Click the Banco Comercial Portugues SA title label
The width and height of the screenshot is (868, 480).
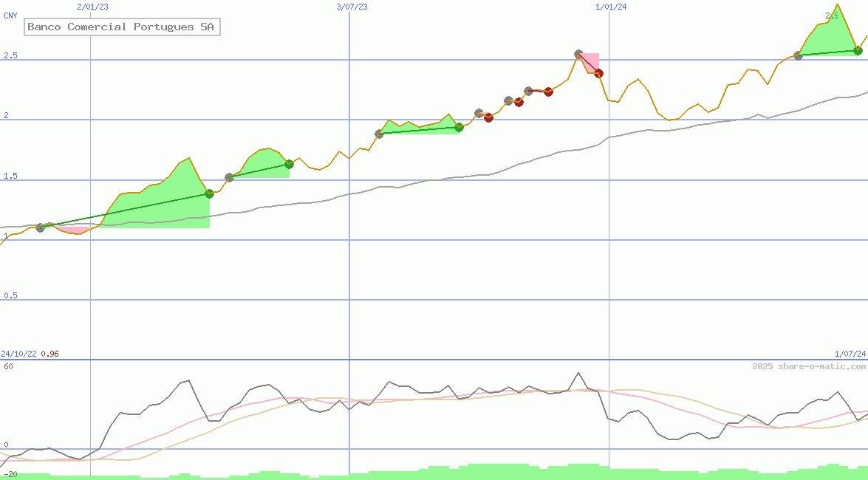tap(121, 27)
